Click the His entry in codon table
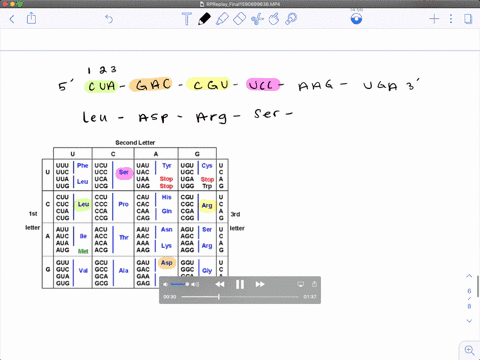Screen dimensions: 480x360 (166, 197)
